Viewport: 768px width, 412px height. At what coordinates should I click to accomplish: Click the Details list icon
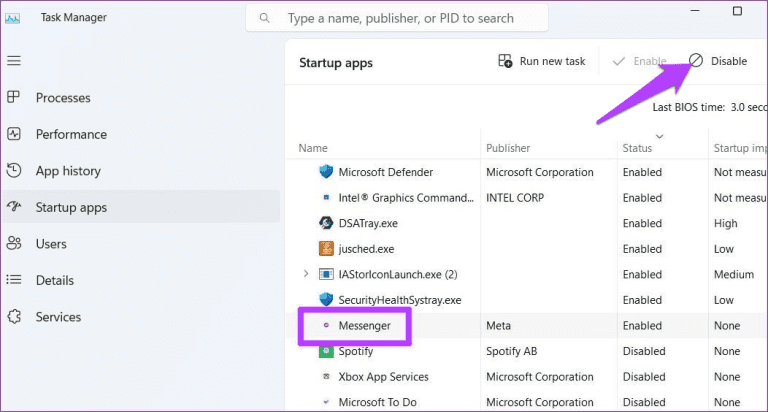pyautogui.click(x=14, y=280)
